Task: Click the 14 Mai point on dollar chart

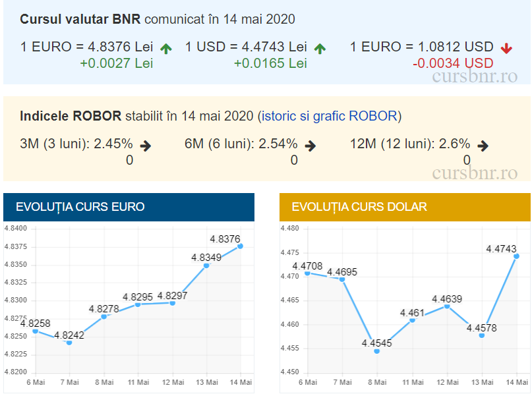Action: pyautogui.click(x=516, y=256)
